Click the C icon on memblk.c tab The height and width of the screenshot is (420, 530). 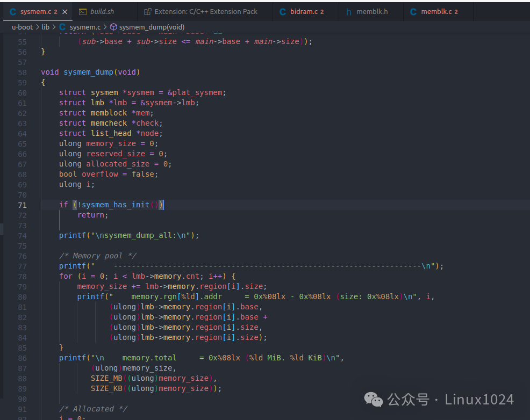click(413, 11)
